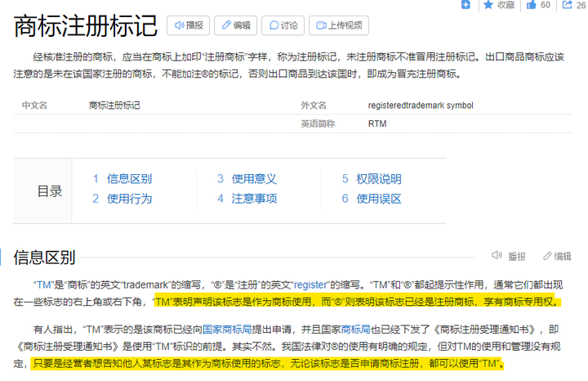
Task: Click the 外文名 field label
Action: [x=314, y=105]
